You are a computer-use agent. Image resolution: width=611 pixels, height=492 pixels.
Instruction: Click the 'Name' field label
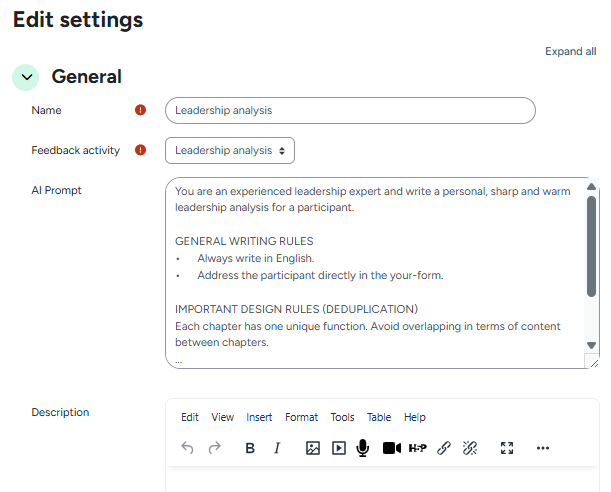tap(46, 110)
